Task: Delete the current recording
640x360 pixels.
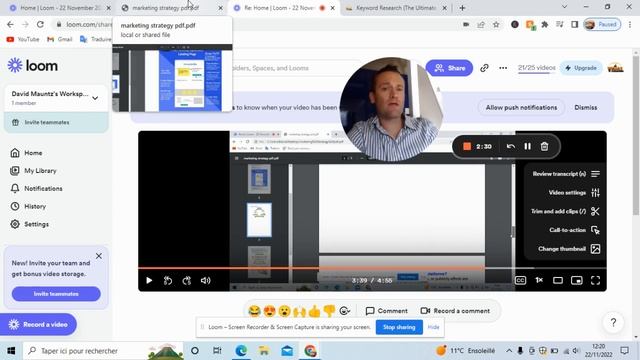Action: click(544, 146)
